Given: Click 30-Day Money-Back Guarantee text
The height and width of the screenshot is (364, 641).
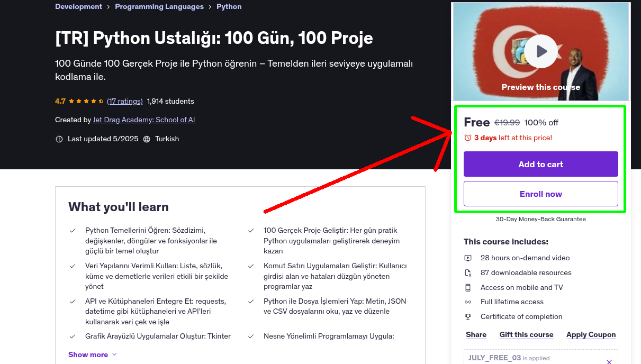Looking at the screenshot, I should click(541, 219).
